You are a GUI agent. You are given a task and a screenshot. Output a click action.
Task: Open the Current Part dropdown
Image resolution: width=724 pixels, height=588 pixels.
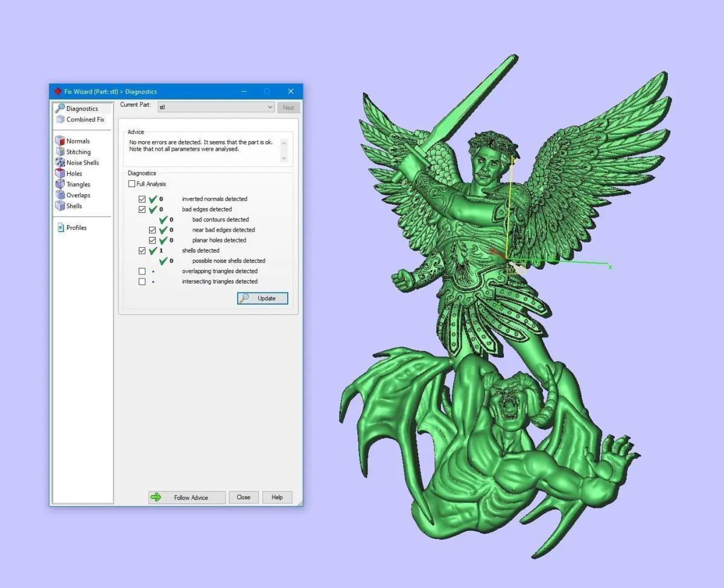pos(216,107)
